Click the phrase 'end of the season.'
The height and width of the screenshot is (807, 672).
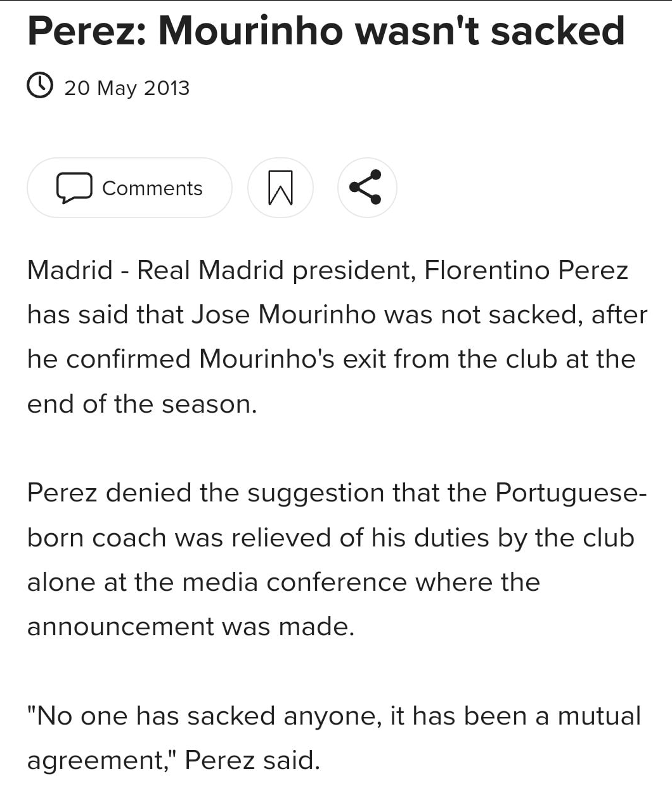[142, 404]
